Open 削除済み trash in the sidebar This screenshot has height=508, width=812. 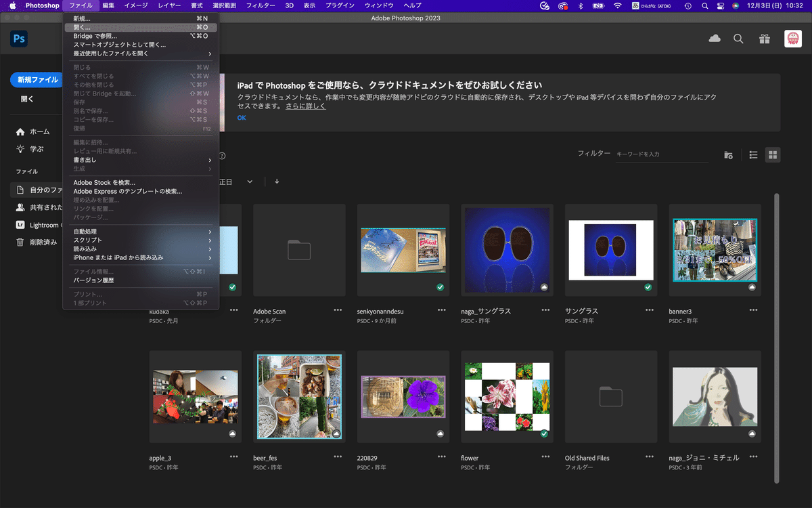pyautogui.click(x=37, y=242)
